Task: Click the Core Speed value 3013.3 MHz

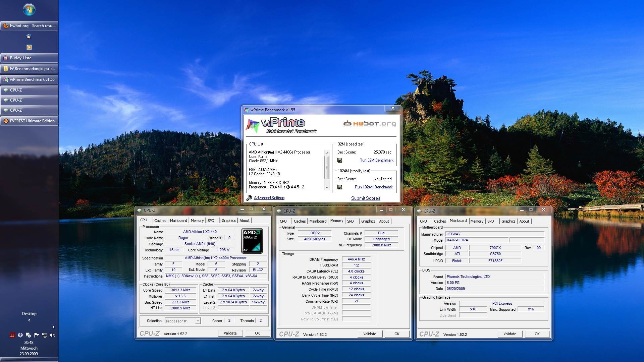Action: point(180,290)
